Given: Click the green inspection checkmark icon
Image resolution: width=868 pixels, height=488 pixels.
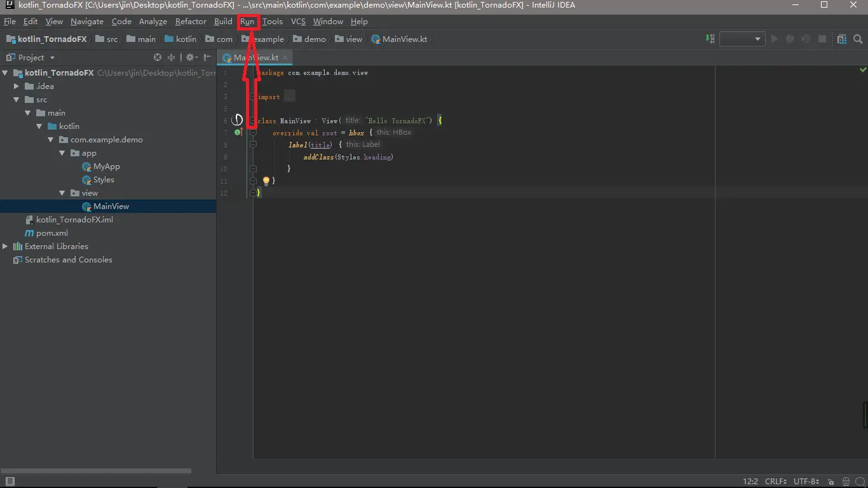Looking at the screenshot, I should pos(863,69).
